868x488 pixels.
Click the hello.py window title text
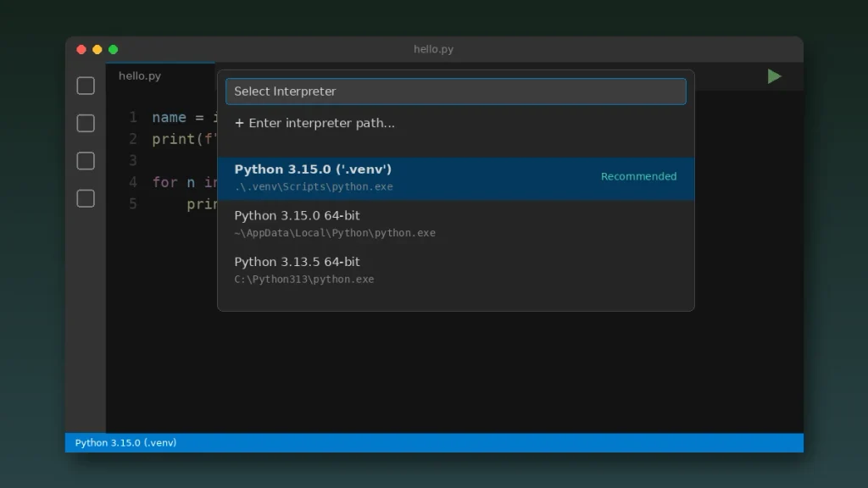(433, 49)
